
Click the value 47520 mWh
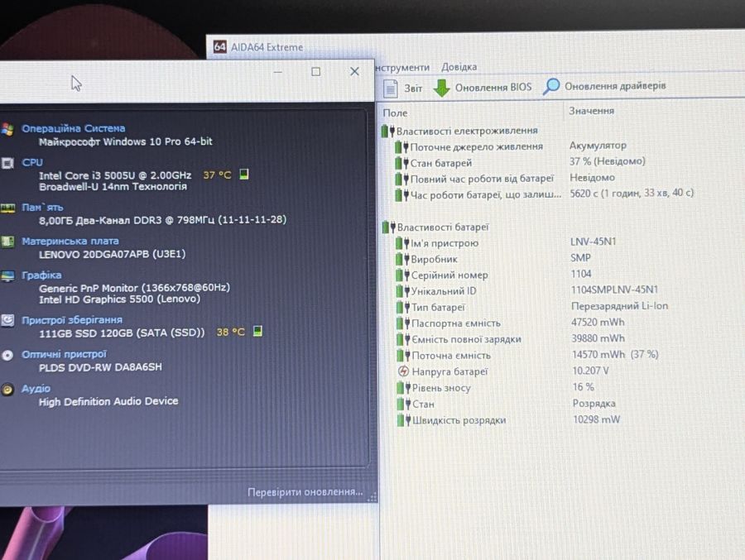coord(598,322)
